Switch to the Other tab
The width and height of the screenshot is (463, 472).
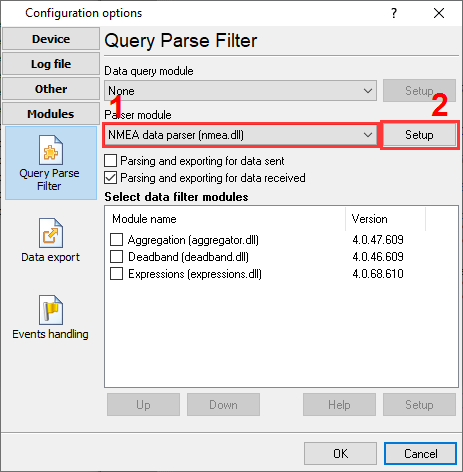pyautogui.click(x=51, y=89)
